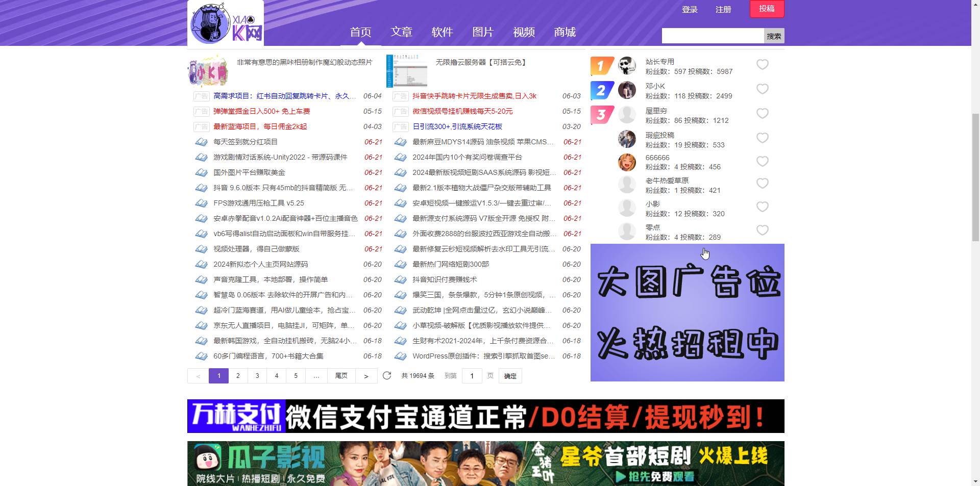This screenshot has width=980, height=486.
Task: Open thumbnail for 黑咔相册 article
Action: pos(208,70)
